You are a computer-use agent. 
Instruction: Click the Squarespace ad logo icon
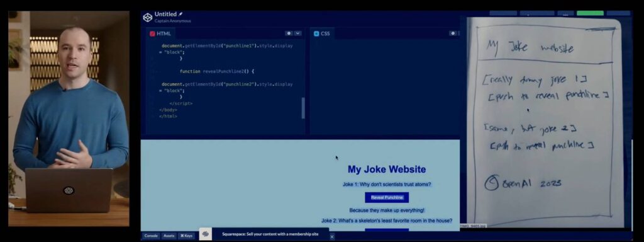tap(206, 234)
